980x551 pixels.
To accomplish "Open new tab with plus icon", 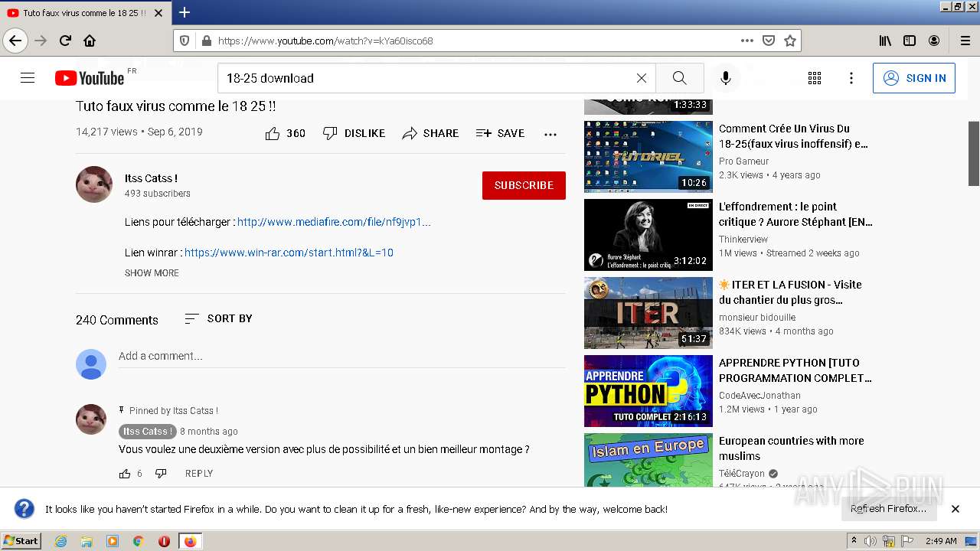I will (184, 12).
